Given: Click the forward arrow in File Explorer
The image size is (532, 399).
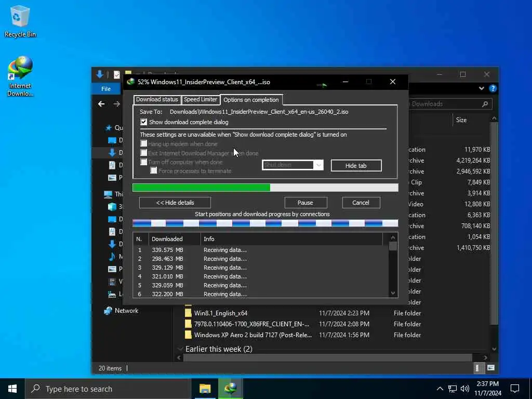Looking at the screenshot, I should click(116, 104).
